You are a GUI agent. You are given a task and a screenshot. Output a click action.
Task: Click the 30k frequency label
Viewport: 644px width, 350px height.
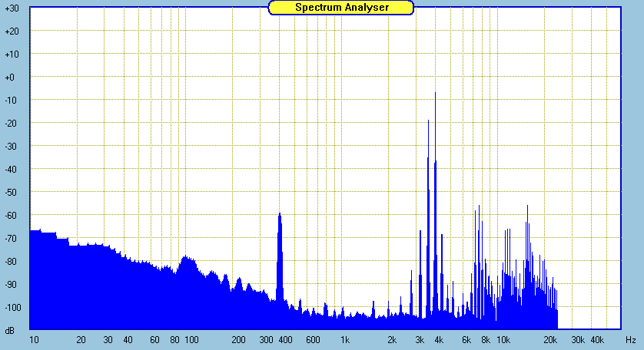(x=577, y=340)
